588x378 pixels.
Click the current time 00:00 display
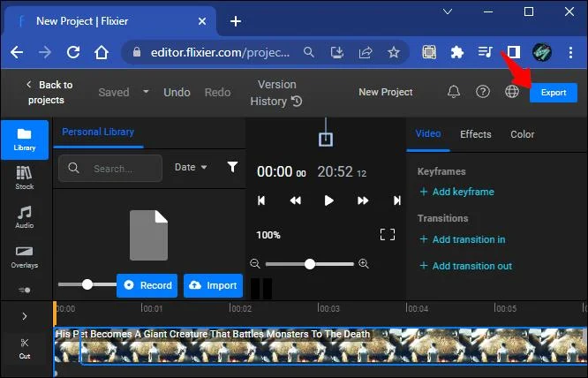[282, 171]
